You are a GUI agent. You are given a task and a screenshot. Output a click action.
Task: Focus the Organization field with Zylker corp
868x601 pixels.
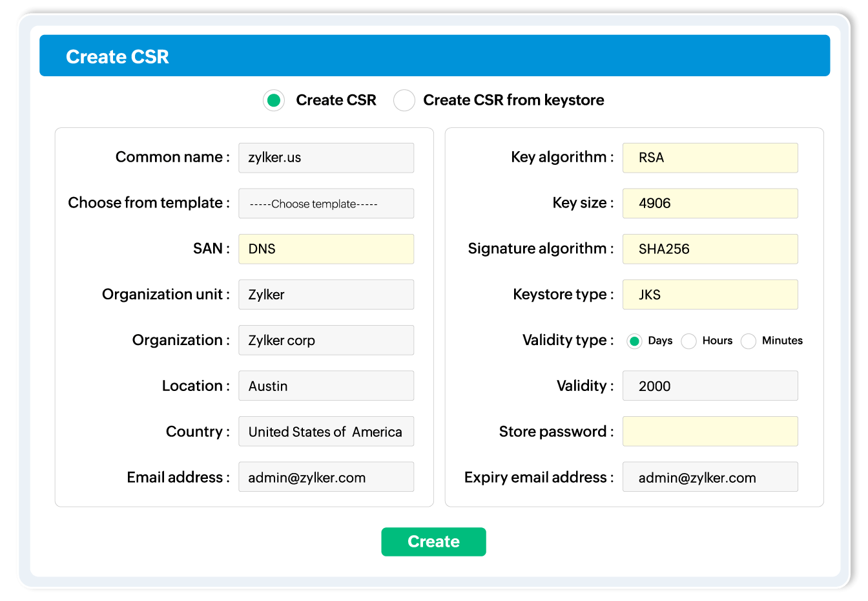(326, 340)
